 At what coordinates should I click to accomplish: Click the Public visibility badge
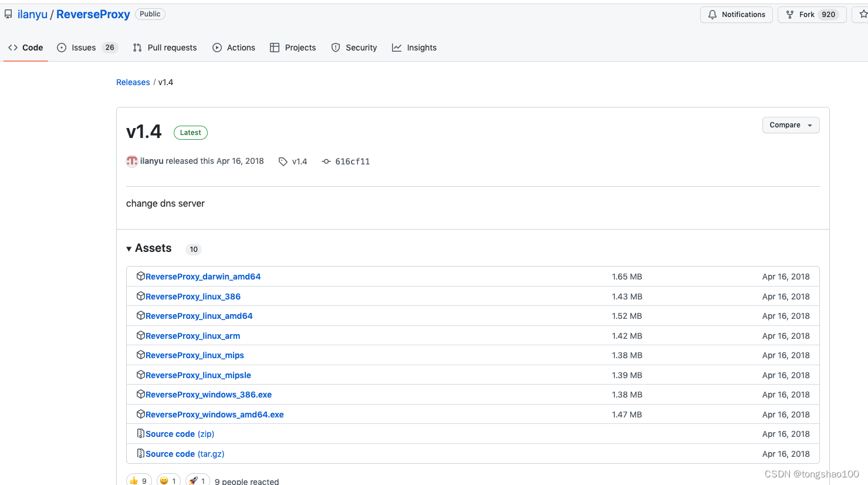coord(150,14)
